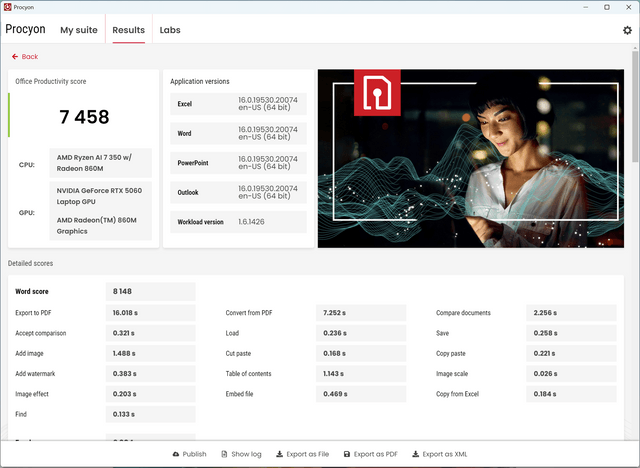640x468 pixels.
Task: Click the Office Productivity score label
Action: point(51,81)
